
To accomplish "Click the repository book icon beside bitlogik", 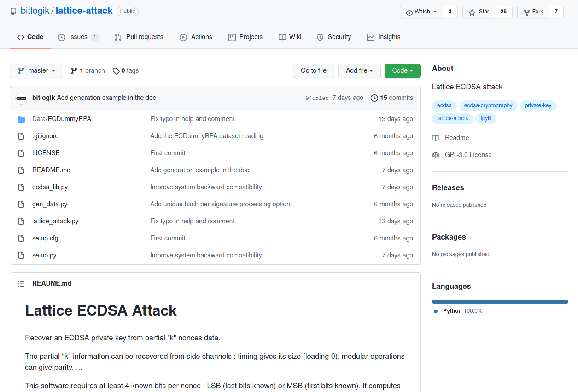I will 13,11.
